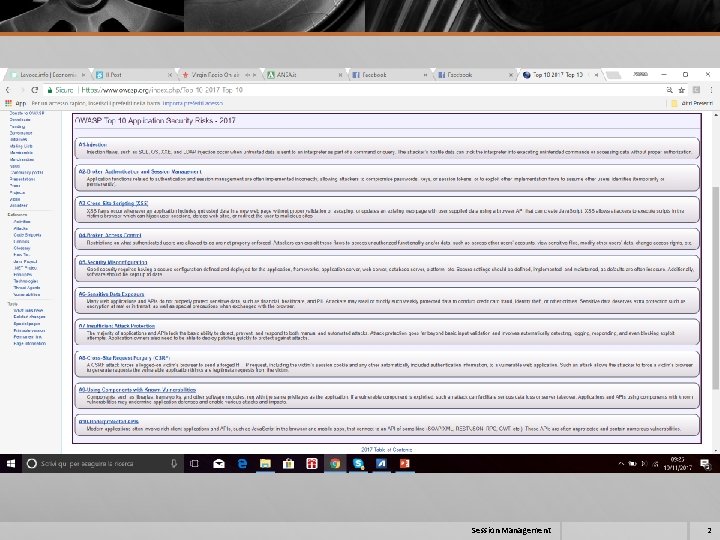Switch to Chrome on the taskbar

coord(335,464)
